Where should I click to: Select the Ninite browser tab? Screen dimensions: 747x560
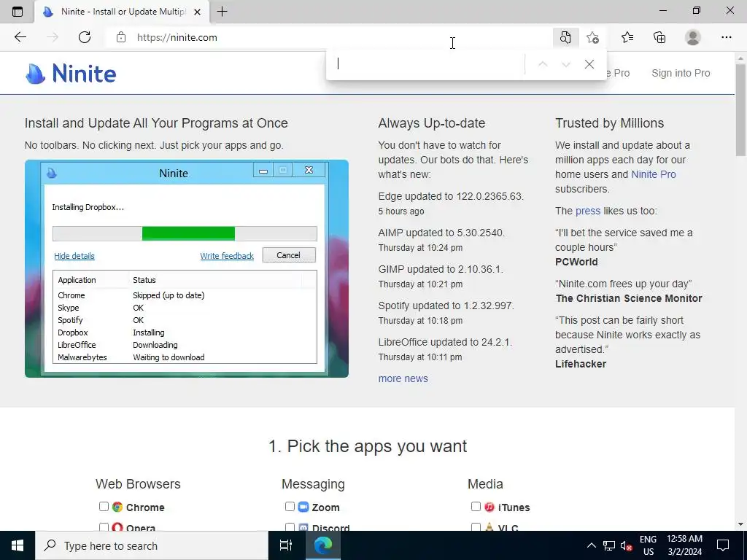(122, 12)
